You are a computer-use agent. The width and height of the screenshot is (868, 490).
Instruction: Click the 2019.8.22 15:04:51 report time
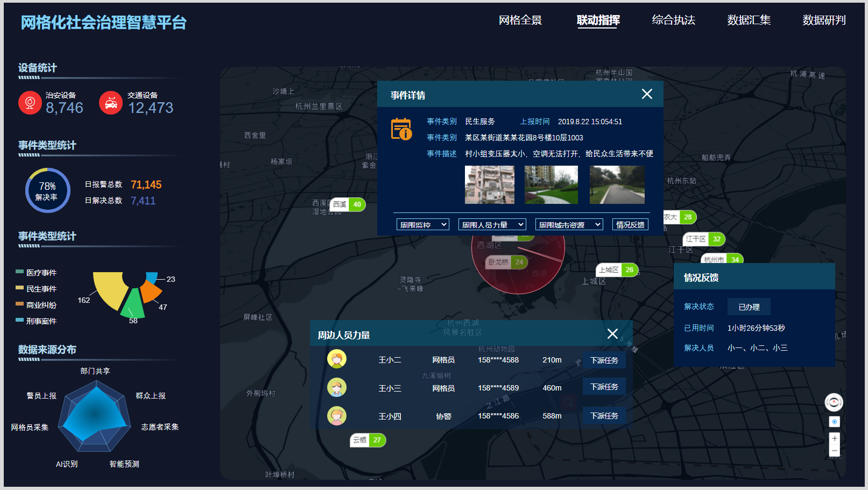pyautogui.click(x=590, y=122)
